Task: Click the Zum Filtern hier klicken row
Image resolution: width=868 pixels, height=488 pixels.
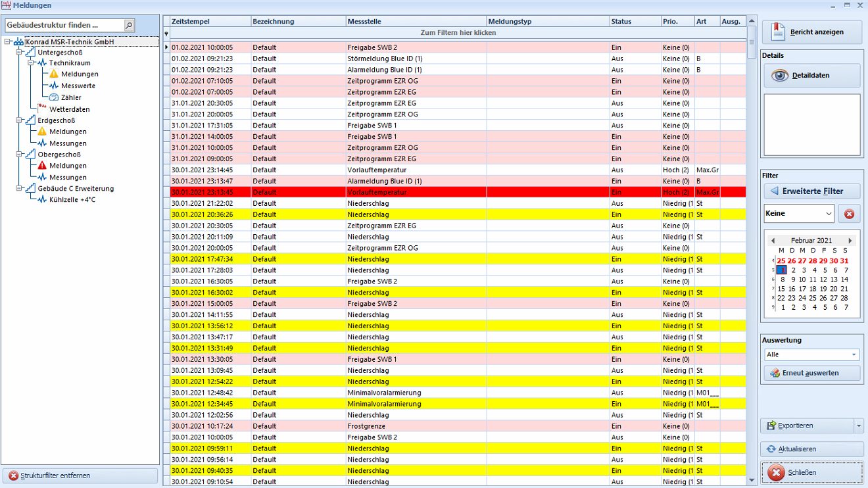Action: 458,32
